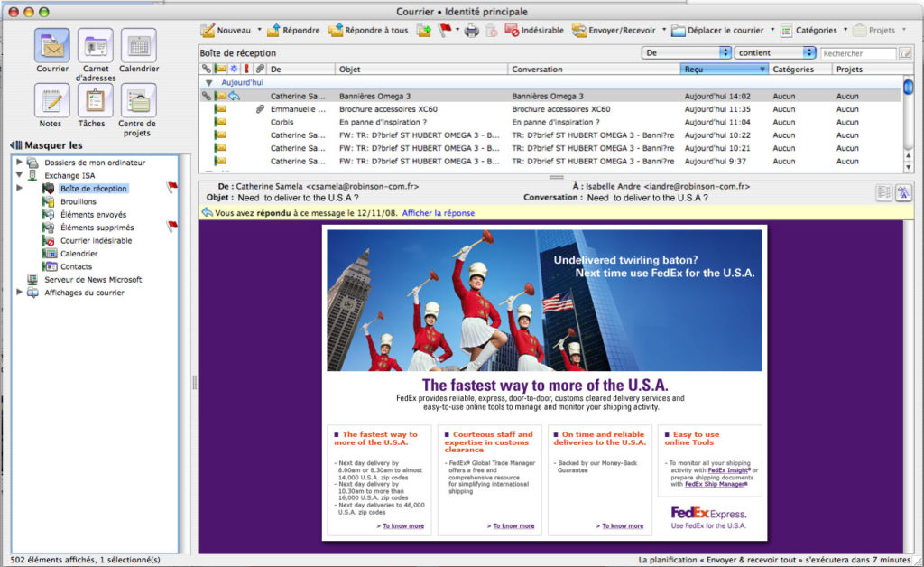Screen dimensions: 924x567
Task: Open the Catégories dropdown arrow
Action: click(845, 30)
